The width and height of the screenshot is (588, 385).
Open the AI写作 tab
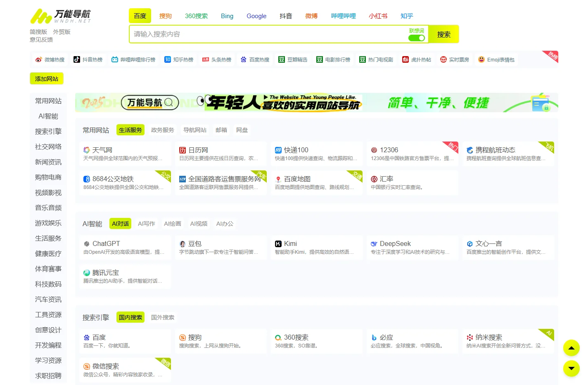point(147,224)
